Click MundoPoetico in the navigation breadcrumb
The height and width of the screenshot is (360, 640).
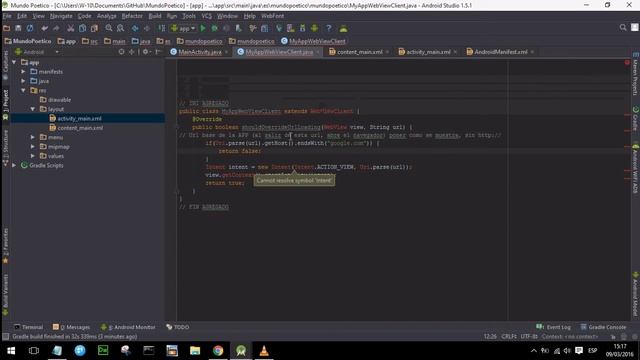(28, 41)
